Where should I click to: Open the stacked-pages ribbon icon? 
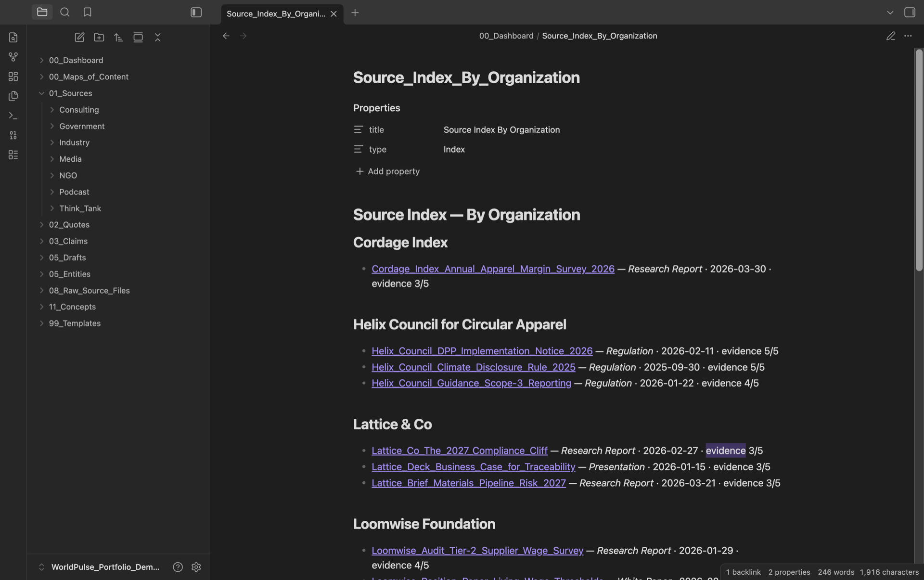click(13, 96)
